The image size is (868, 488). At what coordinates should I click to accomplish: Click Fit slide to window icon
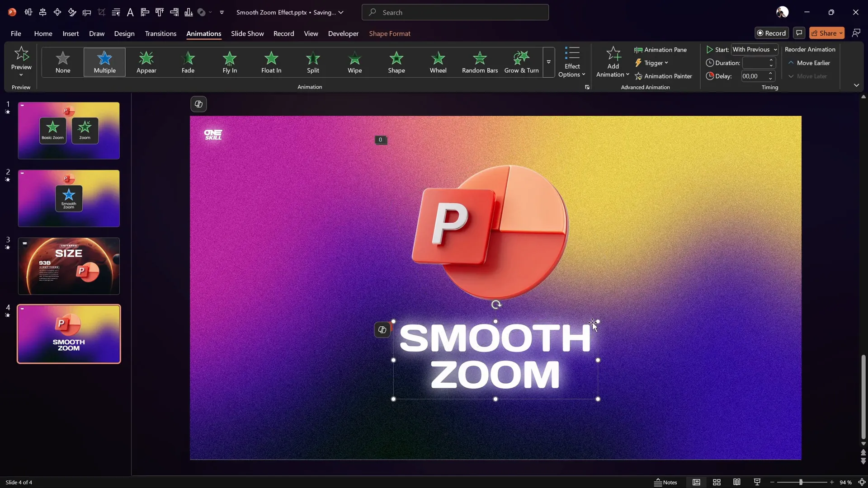pos(862,482)
